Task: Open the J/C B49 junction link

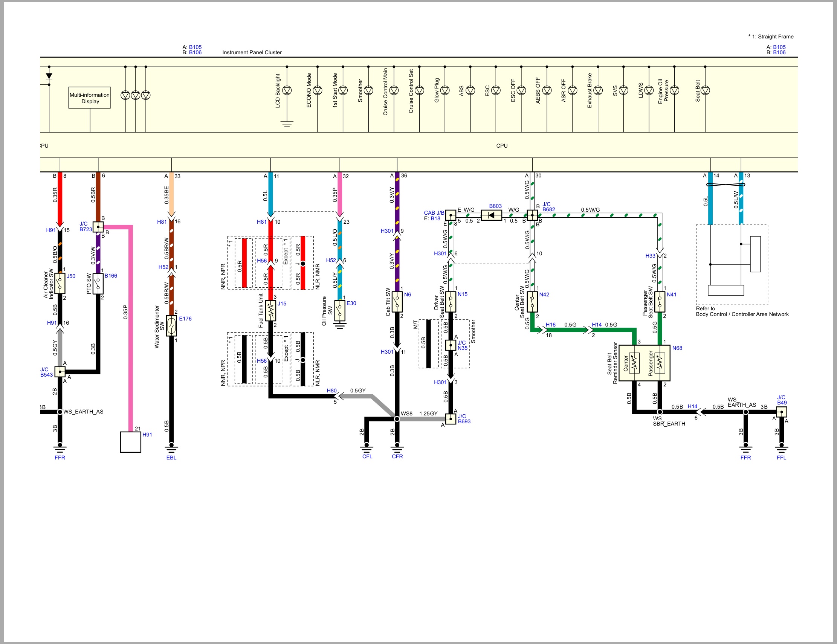Action: click(782, 400)
